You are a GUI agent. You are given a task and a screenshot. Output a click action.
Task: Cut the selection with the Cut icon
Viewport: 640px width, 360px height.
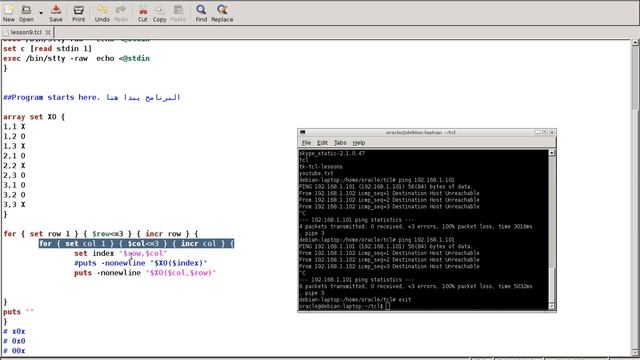click(142, 13)
